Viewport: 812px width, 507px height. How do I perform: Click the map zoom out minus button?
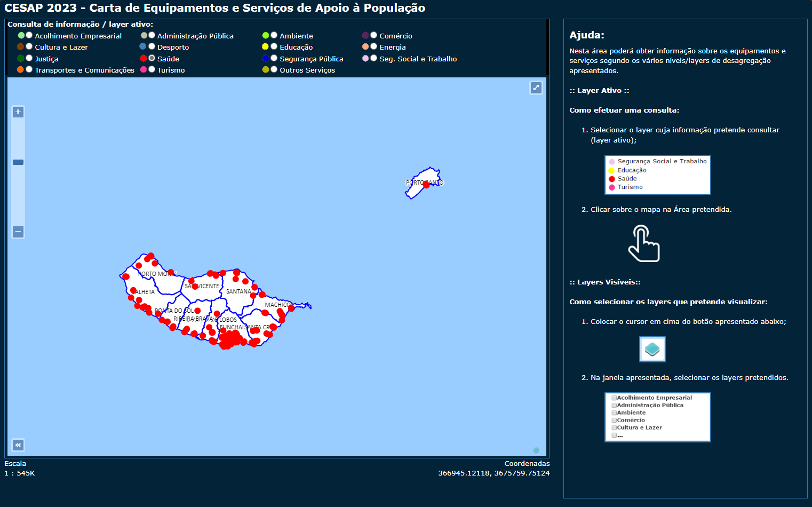coord(18,232)
